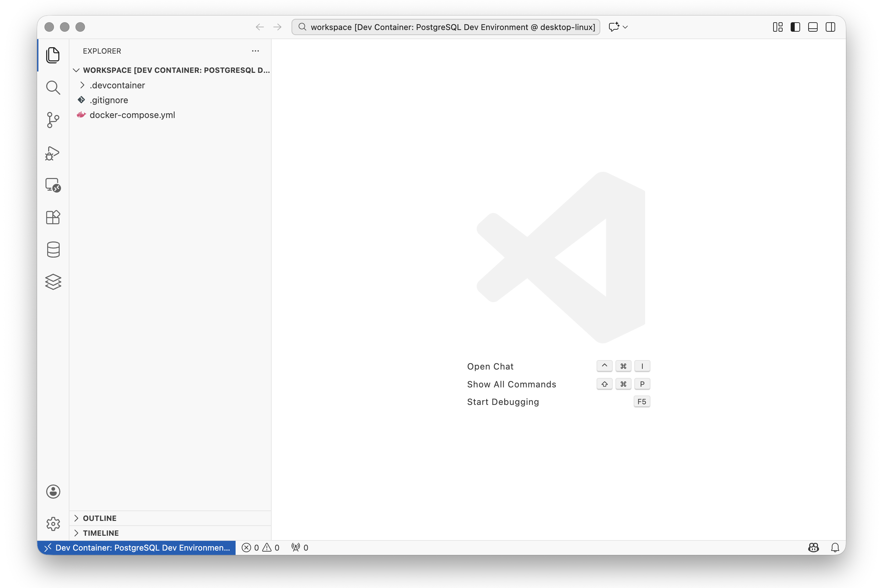The height and width of the screenshot is (588, 881).
Task: Open the Explorer more actions menu
Action: click(255, 51)
